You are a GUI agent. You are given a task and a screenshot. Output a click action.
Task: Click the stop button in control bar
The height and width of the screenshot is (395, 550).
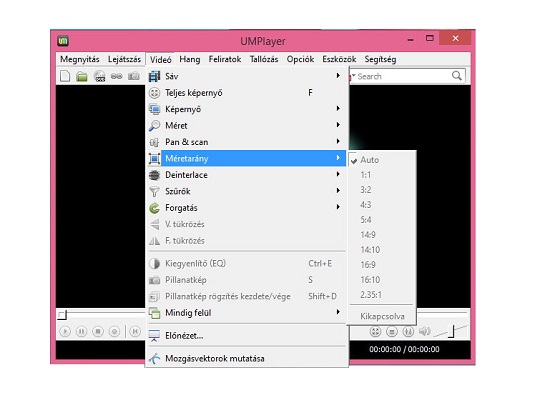coord(98,332)
